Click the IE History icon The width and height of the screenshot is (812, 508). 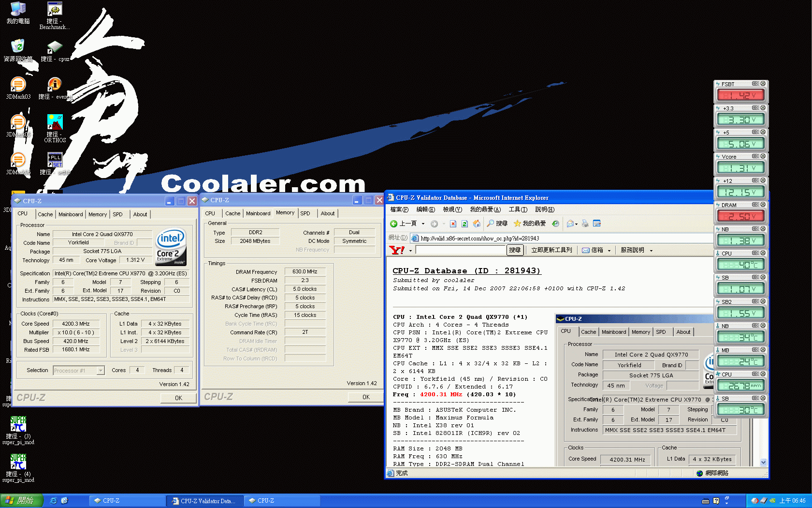(x=555, y=224)
